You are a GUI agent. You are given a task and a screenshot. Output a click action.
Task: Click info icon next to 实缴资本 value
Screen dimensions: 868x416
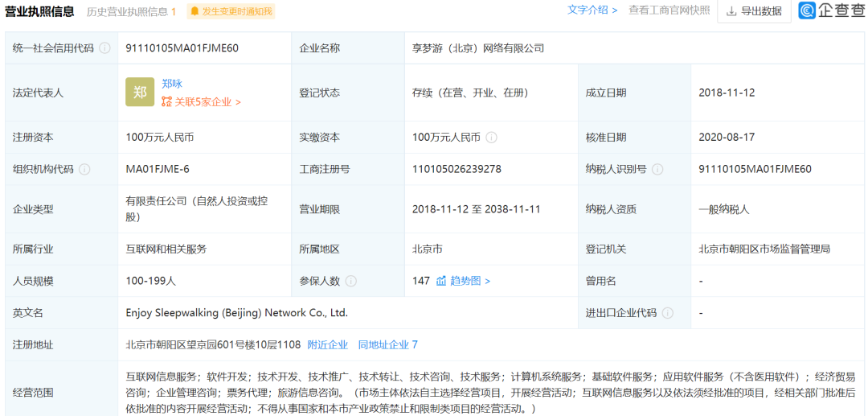[x=491, y=138]
